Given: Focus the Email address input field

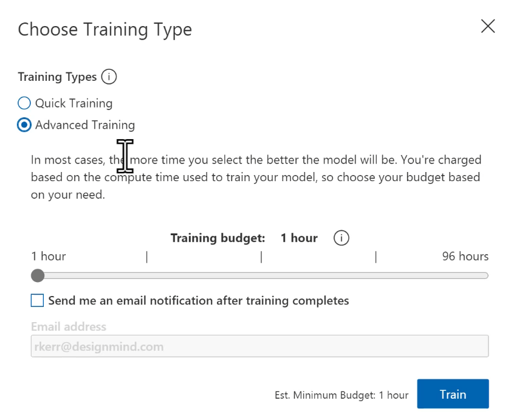Looking at the screenshot, I should click(x=259, y=346).
